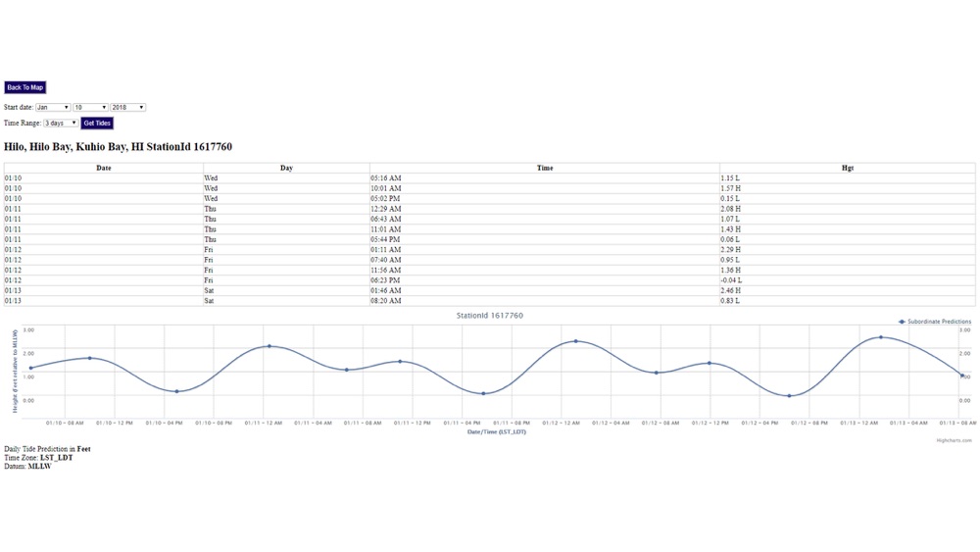Click the 01/12 - 12 AM axis label
Viewport: 980px width, 552px height.
(x=562, y=424)
